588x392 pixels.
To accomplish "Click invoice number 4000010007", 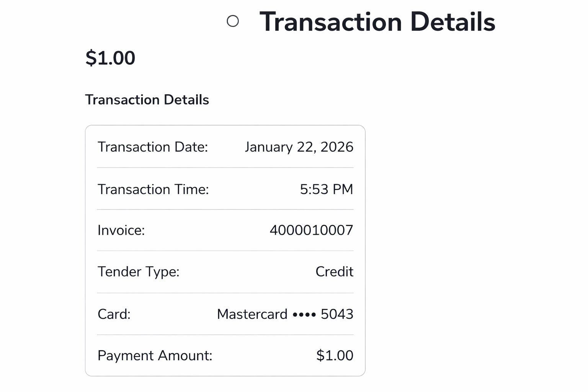I will coord(311,230).
